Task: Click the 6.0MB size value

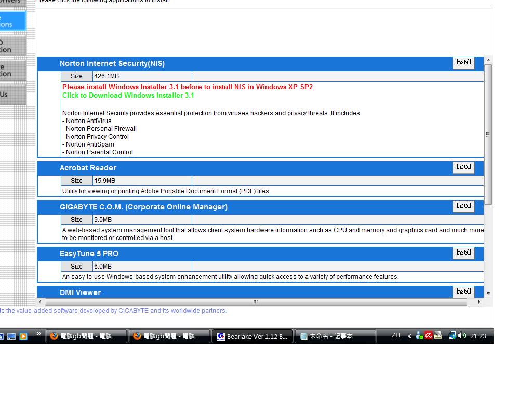Action: pyautogui.click(x=103, y=267)
